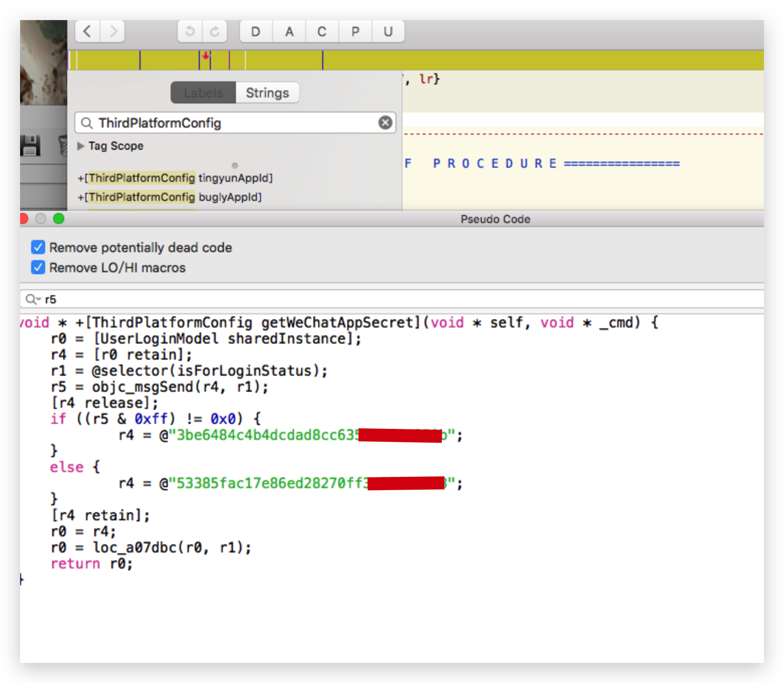Click the red arrow marker in navigation bar
This screenshot has width=784, height=683.
(206, 56)
